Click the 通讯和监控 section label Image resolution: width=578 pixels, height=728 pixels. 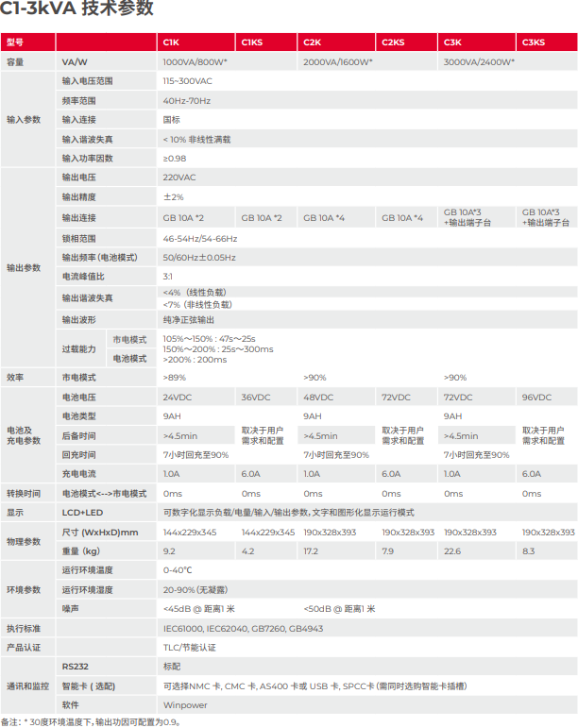click(x=27, y=686)
